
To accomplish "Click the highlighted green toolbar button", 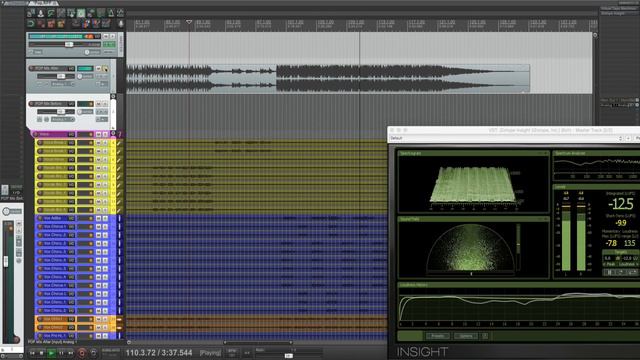I will 81,13.
